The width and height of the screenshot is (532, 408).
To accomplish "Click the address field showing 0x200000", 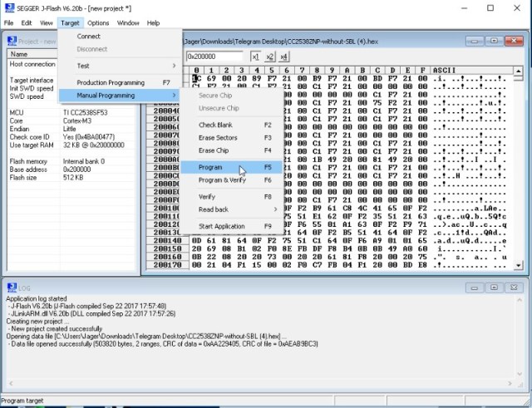I will pos(214,57).
